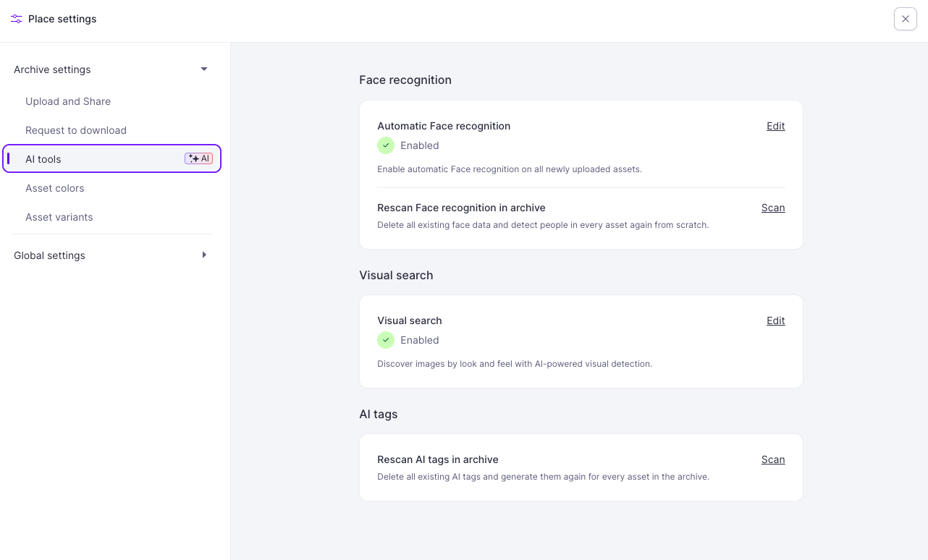Close the Place settings dialog

pyautogui.click(x=906, y=19)
